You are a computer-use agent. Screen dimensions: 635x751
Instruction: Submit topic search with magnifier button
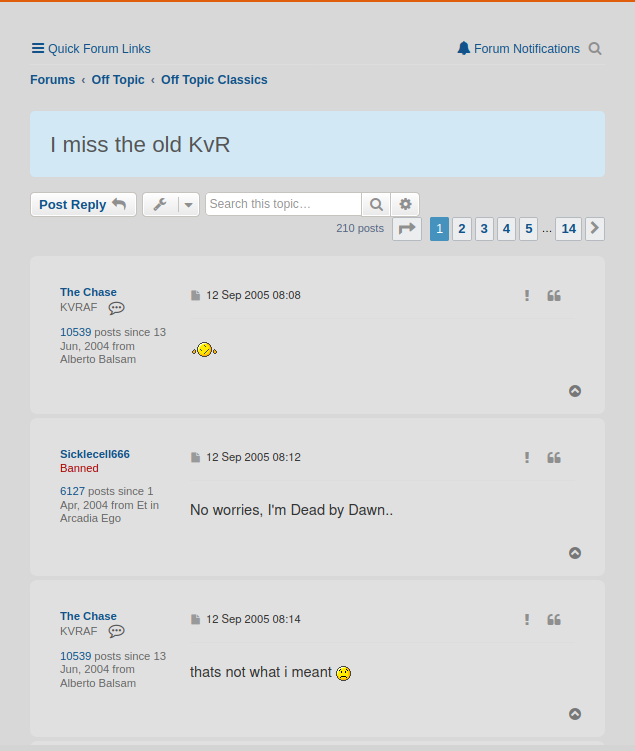point(376,204)
